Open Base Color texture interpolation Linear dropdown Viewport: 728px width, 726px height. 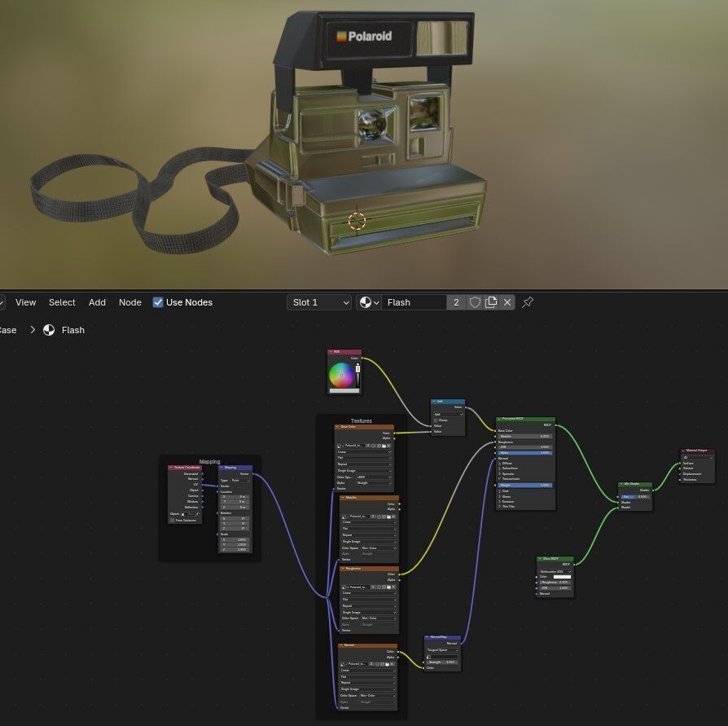[364, 452]
